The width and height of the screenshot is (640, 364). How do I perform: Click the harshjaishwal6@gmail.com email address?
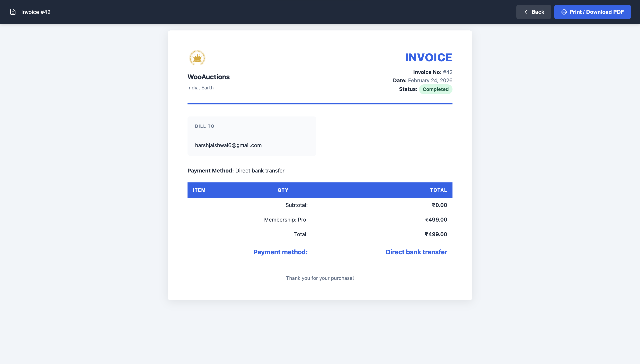[228, 145]
